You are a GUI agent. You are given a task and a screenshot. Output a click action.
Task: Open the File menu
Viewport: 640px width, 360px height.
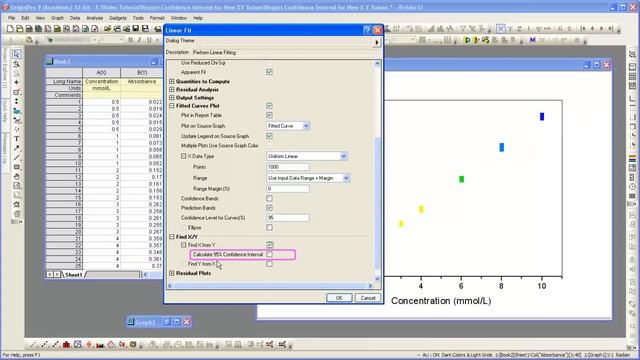click(x=11, y=18)
